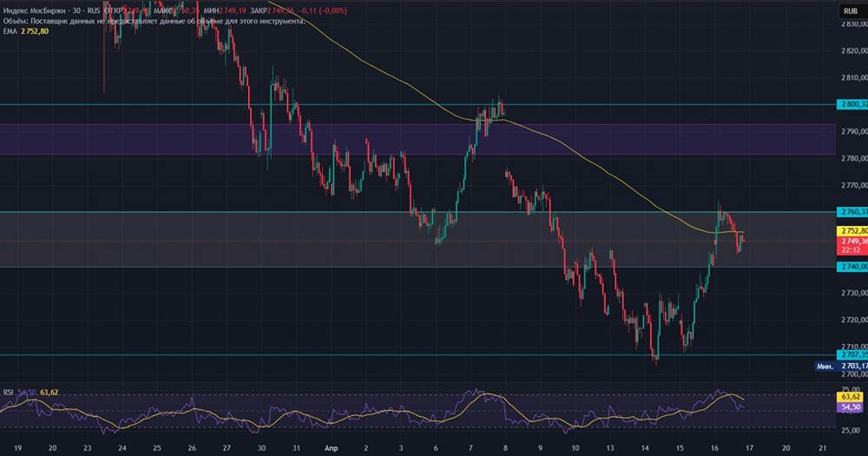This screenshot has height=456, width=868.
Task: Click the 22:12 bar countdown label
Action: click(x=850, y=250)
